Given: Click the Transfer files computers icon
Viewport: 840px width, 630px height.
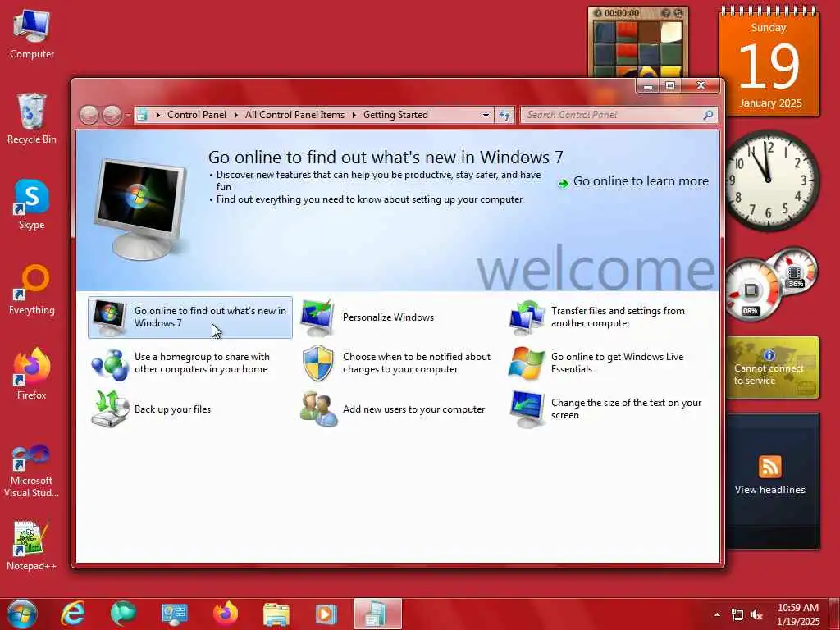Looking at the screenshot, I should (x=527, y=317).
